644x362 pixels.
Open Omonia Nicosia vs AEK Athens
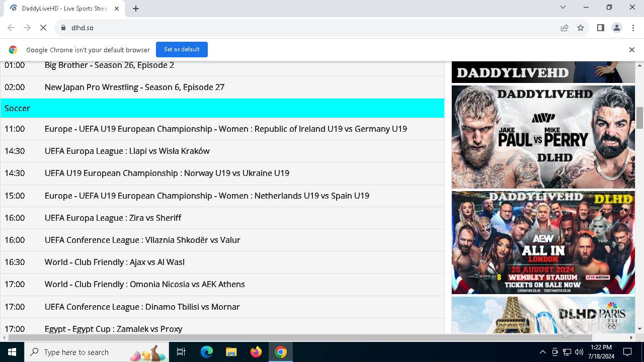(145, 284)
